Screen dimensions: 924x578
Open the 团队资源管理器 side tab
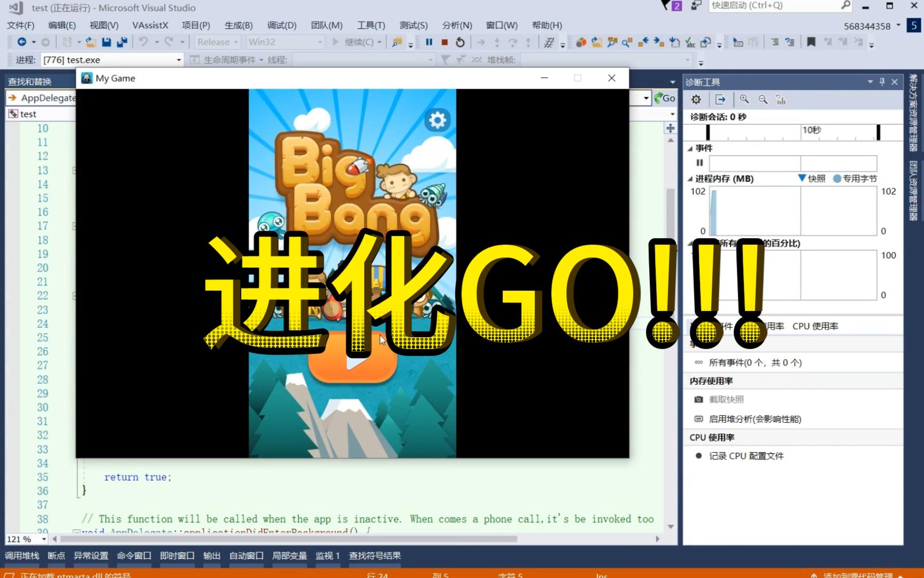(x=913, y=191)
